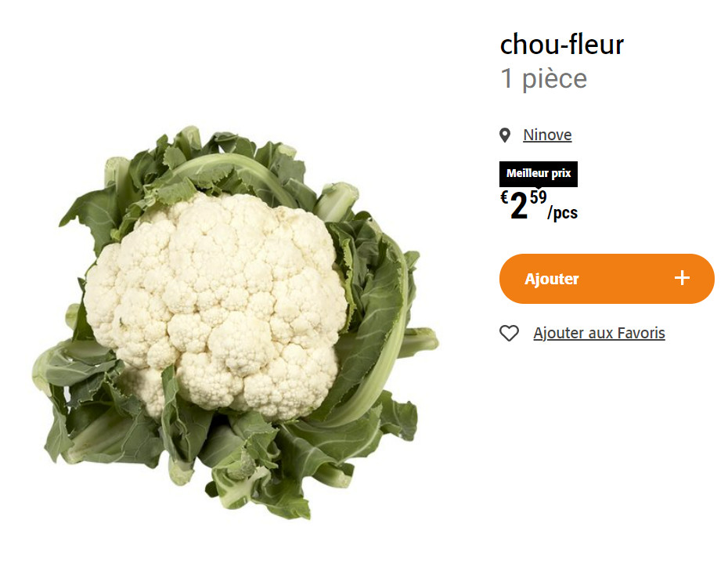Click the Meilleur prix black badge
728x567 pixels.
point(539,174)
